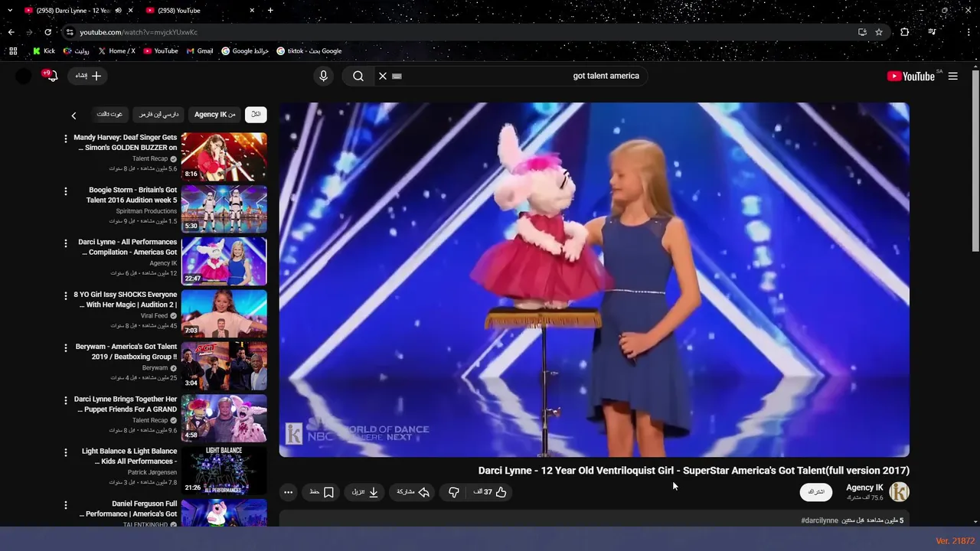The image size is (980, 551).
Task: Open the Agency IK channel avatar
Action: tap(899, 492)
